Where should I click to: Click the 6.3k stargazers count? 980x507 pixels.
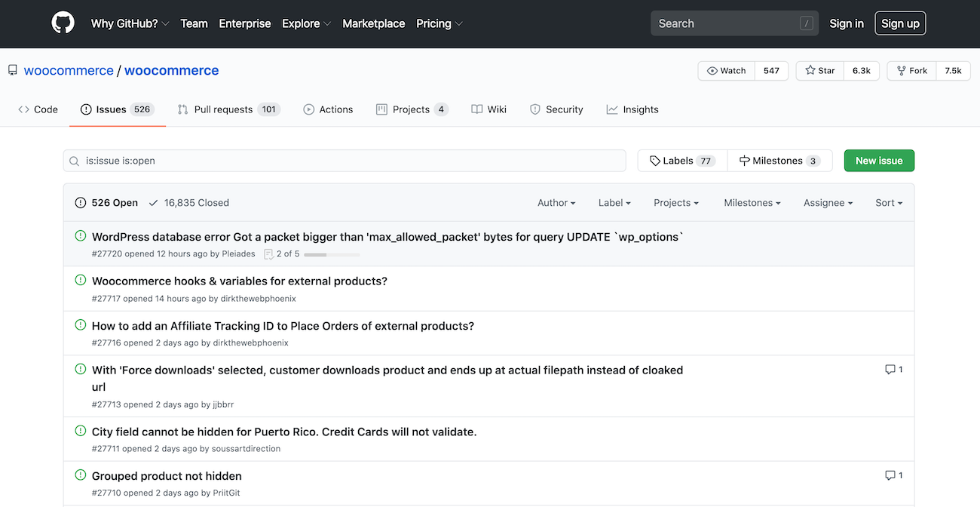coord(862,70)
